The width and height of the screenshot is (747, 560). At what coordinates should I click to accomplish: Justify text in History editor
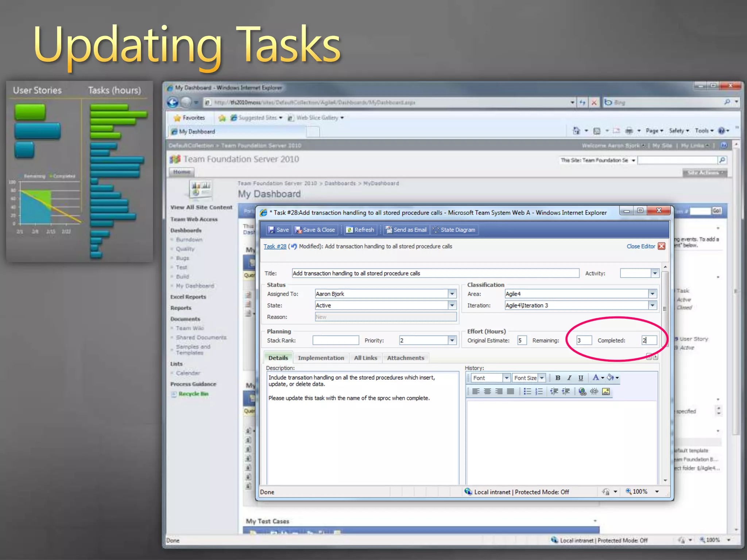[511, 392]
